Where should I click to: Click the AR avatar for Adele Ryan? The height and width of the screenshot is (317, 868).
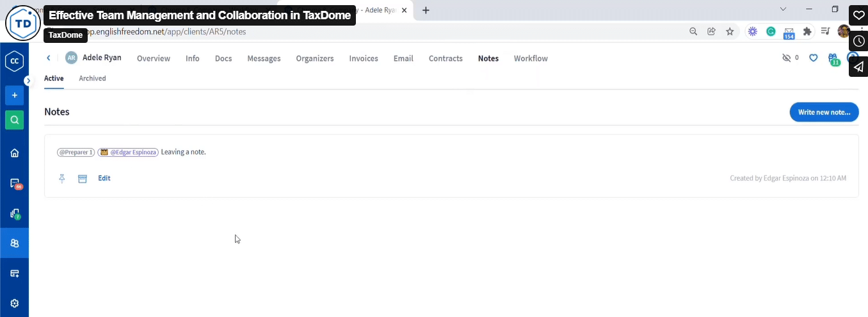click(x=71, y=58)
